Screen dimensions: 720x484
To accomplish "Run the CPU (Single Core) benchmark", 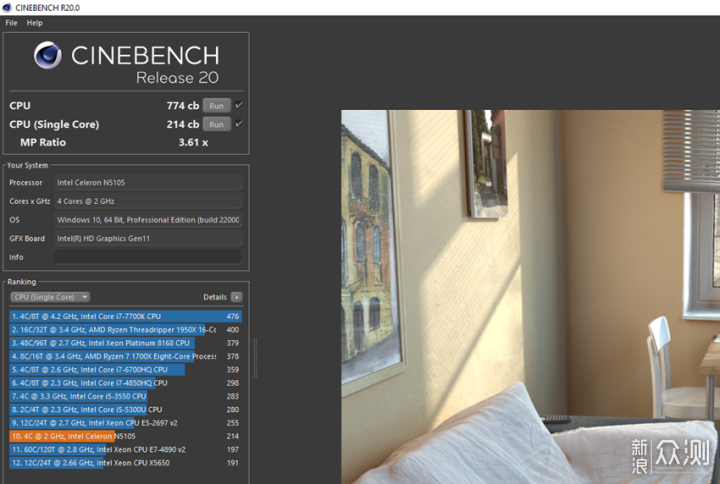I will [216, 124].
